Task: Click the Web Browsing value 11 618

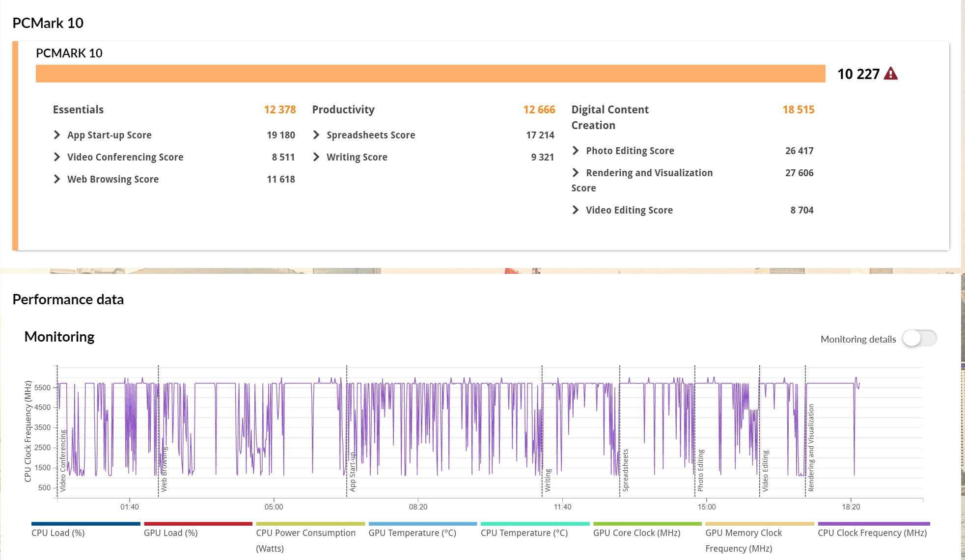Action: click(281, 179)
